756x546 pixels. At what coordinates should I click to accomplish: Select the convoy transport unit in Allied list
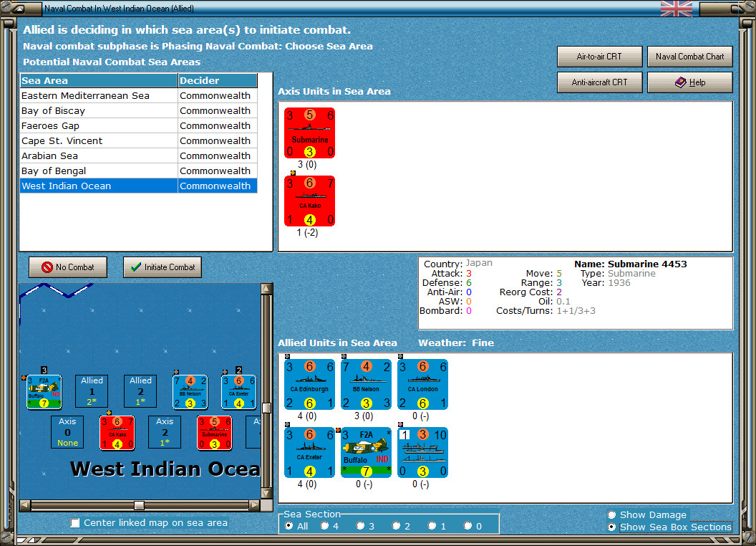pyautogui.click(x=423, y=452)
